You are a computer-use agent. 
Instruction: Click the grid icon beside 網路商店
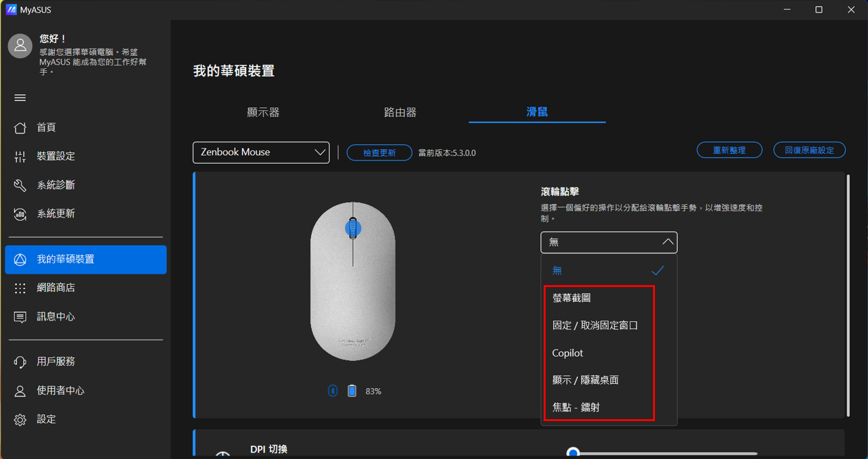pyautogui.click(x=20, y=288)
